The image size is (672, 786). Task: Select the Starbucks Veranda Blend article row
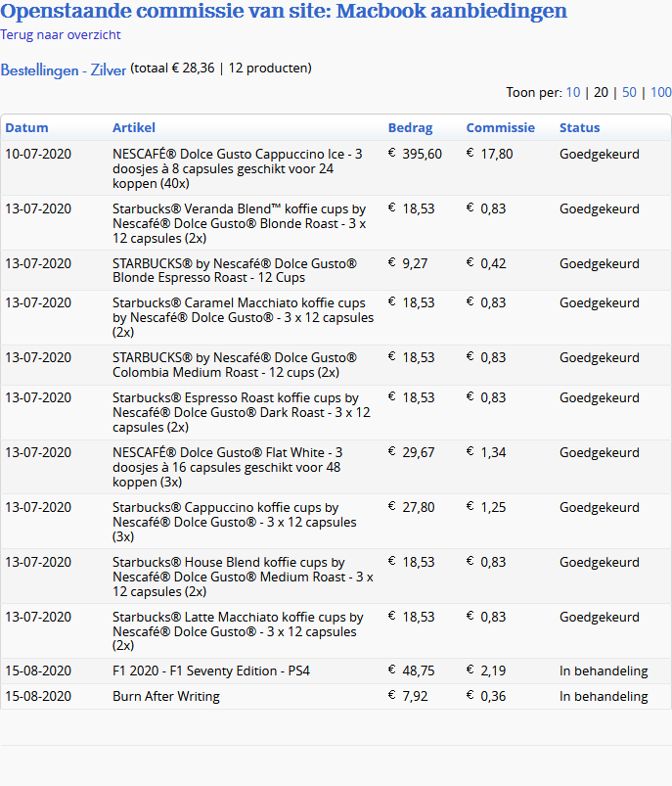click(x=336, y=223)
